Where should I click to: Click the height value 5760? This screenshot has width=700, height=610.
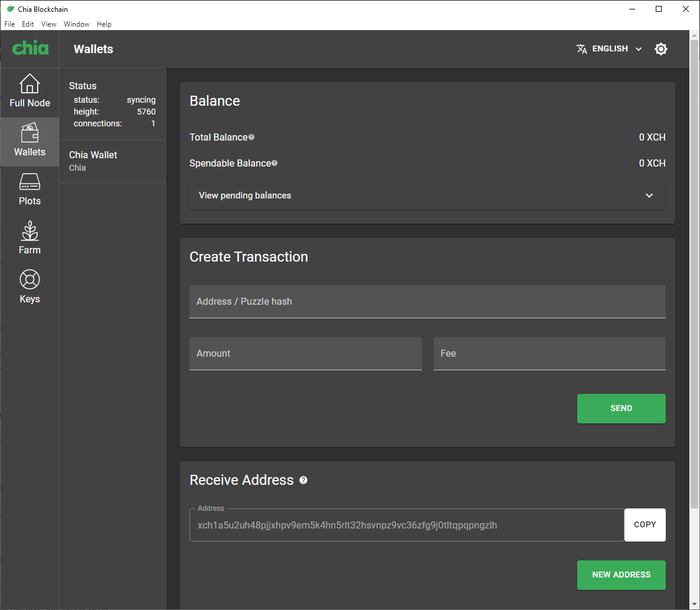click(146, 112)
